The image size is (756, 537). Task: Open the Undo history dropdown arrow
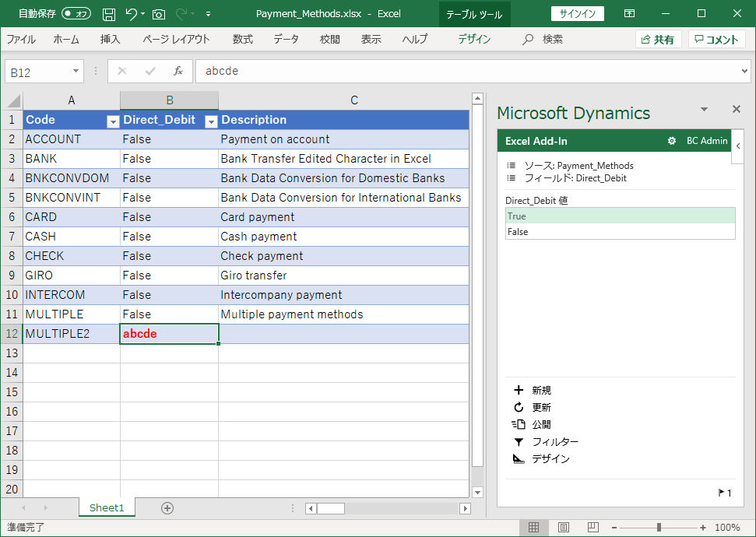(x=142, y=14)
